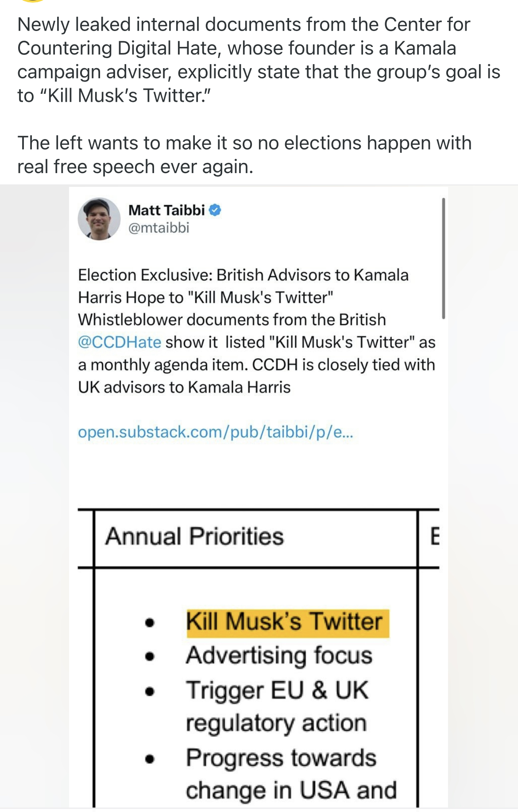Click the bullet beside Advertising focus
The width and height of the screenshot is (518, 812).
(x=150, y=657)
